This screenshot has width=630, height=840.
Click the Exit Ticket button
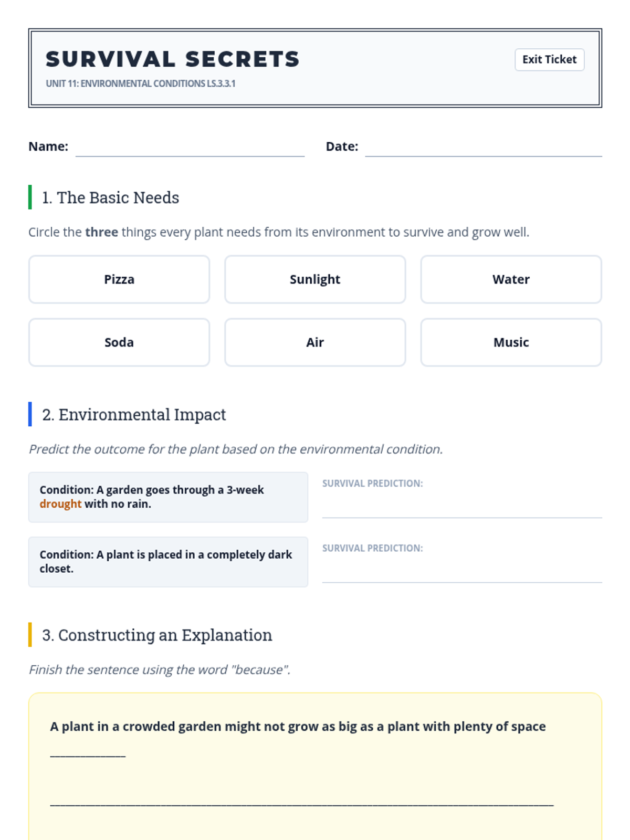coord(549,59)
